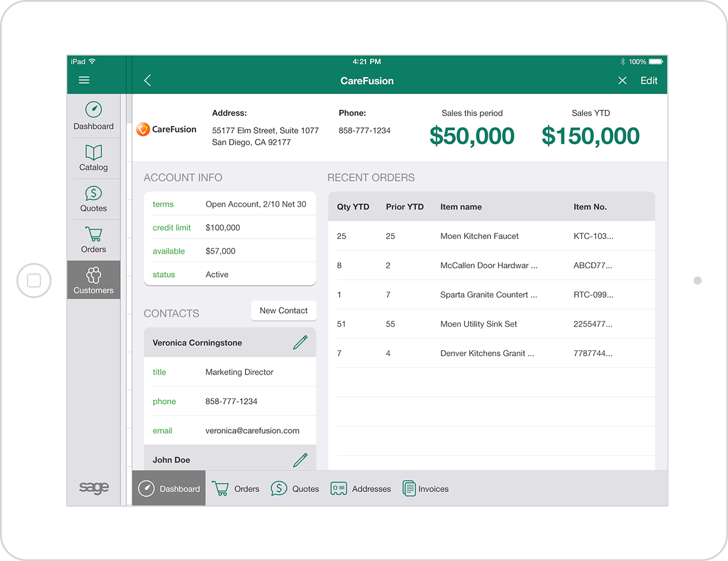Screen dimensions: 728x561
Task: Select the John Doe contact header
Action: [230, 459]
